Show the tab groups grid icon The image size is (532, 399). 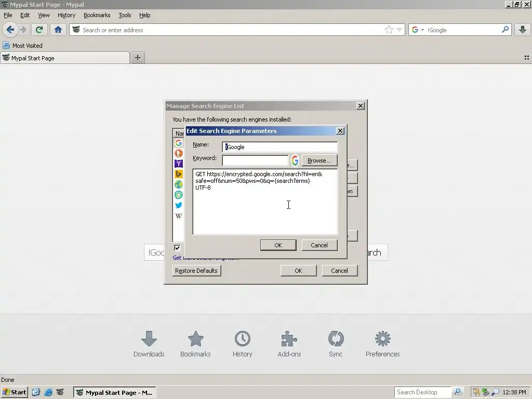(x=527, y=58)
